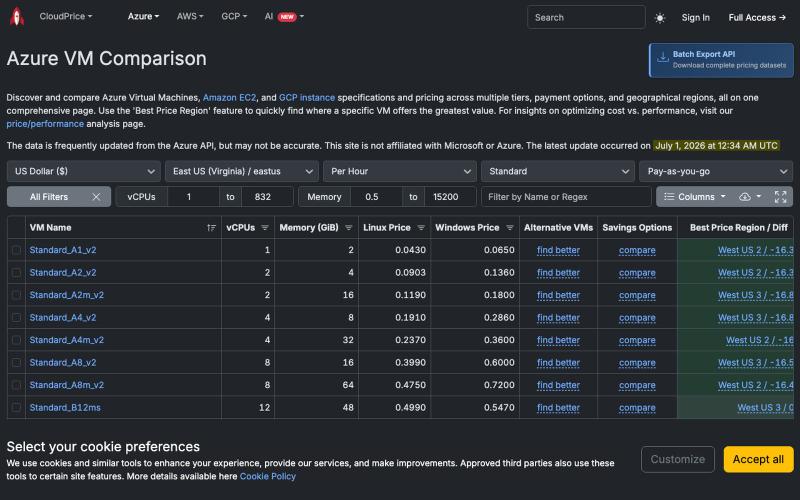Click the Alternative VMs column header

558,228
